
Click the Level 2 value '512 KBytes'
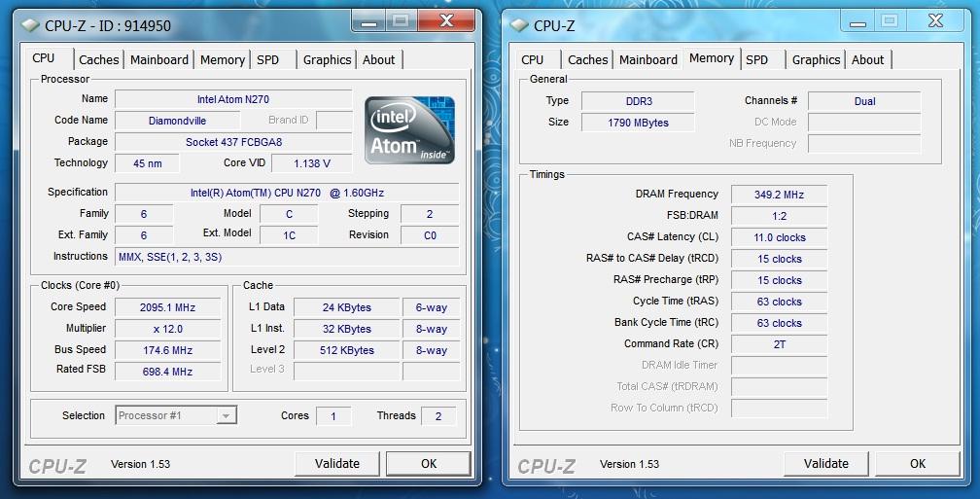click(346, 350)
